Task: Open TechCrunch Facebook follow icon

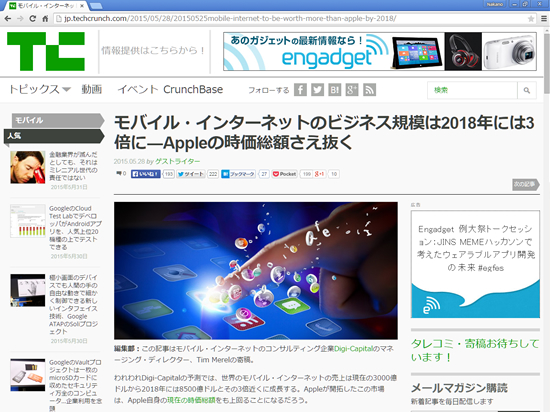Action: click(x=300, y=90)
